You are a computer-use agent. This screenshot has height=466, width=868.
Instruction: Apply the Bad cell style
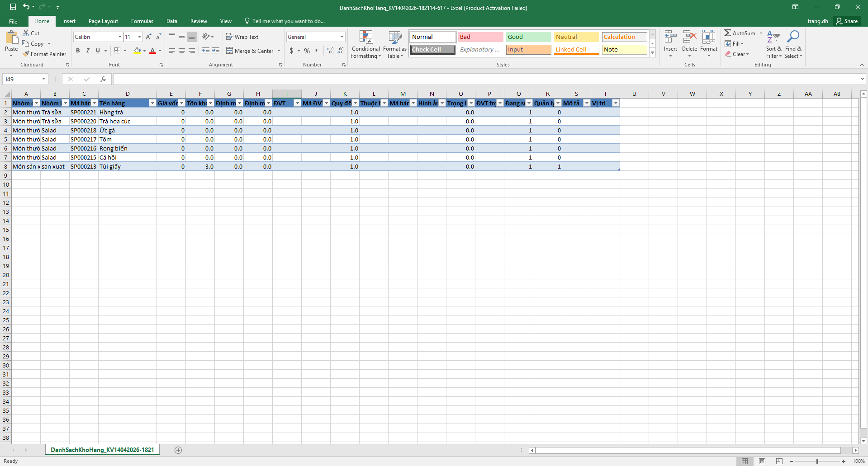[480, 37]
